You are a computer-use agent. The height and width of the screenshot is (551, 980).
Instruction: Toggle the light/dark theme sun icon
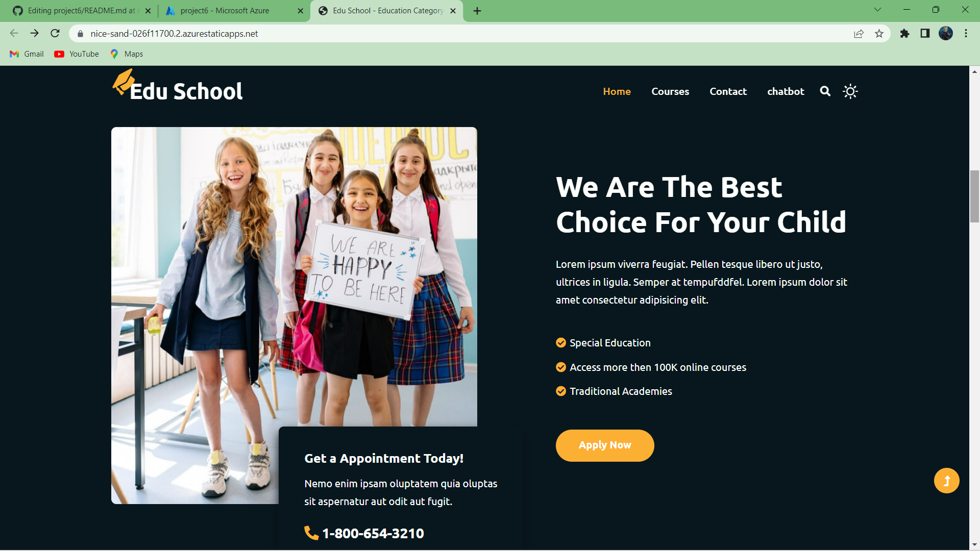click(x=850, y=91)
